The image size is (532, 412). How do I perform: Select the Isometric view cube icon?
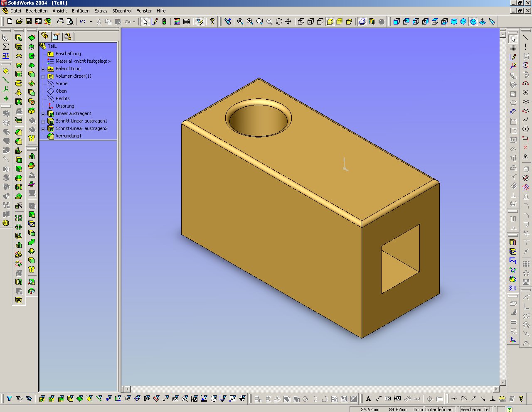click(473, 21)
